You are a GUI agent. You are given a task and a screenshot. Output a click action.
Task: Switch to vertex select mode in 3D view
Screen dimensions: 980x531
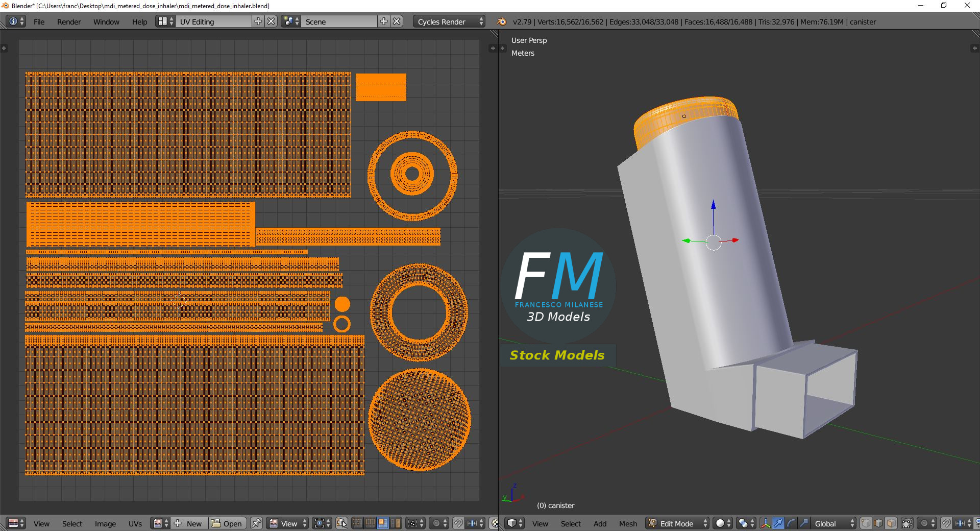(866, 523)
